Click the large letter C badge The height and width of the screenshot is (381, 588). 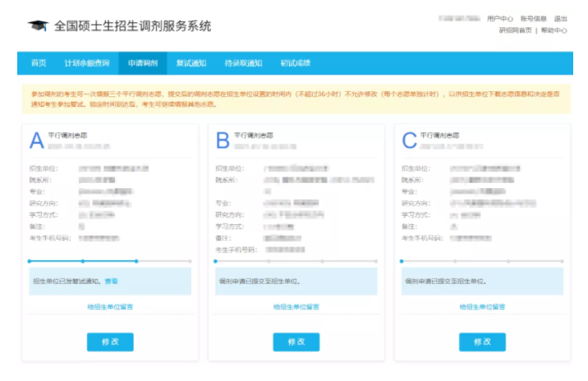pos(409,141)
